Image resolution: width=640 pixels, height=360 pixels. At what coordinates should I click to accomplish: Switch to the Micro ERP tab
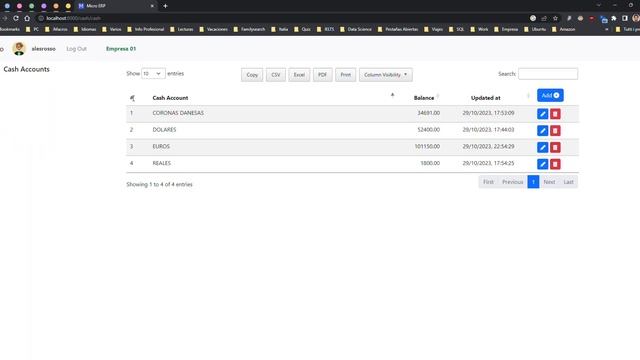(x=116, y=6)
